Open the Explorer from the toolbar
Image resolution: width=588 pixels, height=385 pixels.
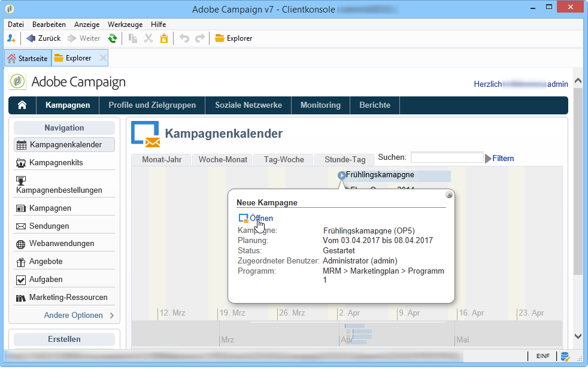234,38
